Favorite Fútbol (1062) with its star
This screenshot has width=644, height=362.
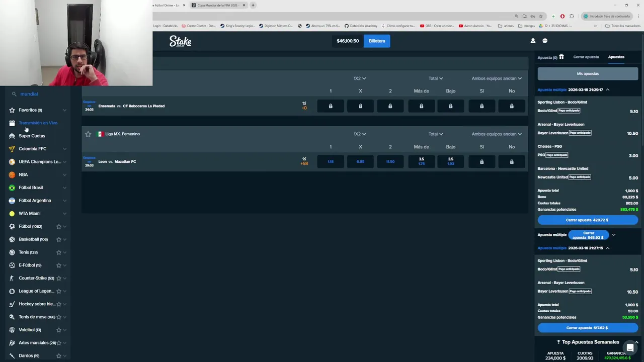(x=59, y=227)
